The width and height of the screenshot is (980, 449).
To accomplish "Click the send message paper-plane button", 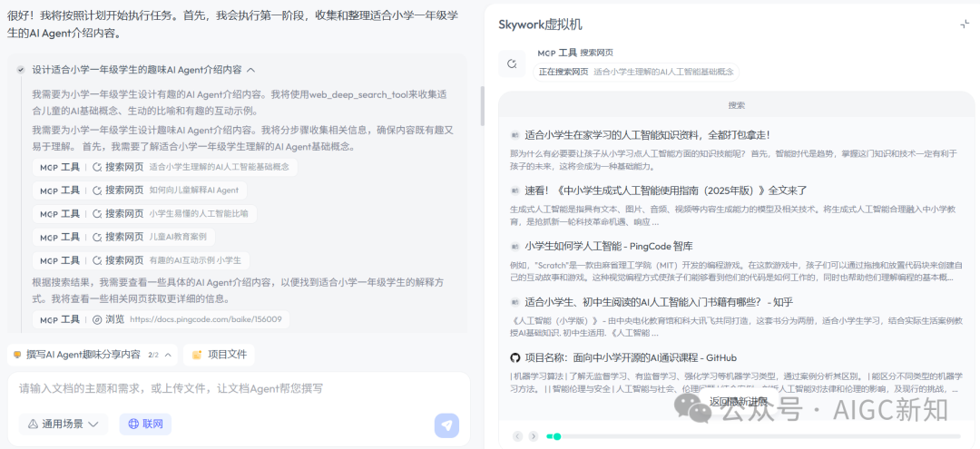I will pyautogui.click(x=446, y=425).
